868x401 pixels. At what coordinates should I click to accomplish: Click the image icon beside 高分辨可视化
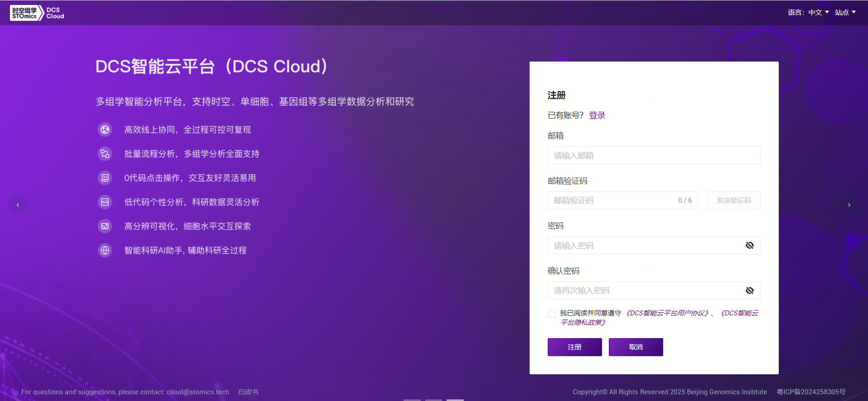(x=105, y=226)
